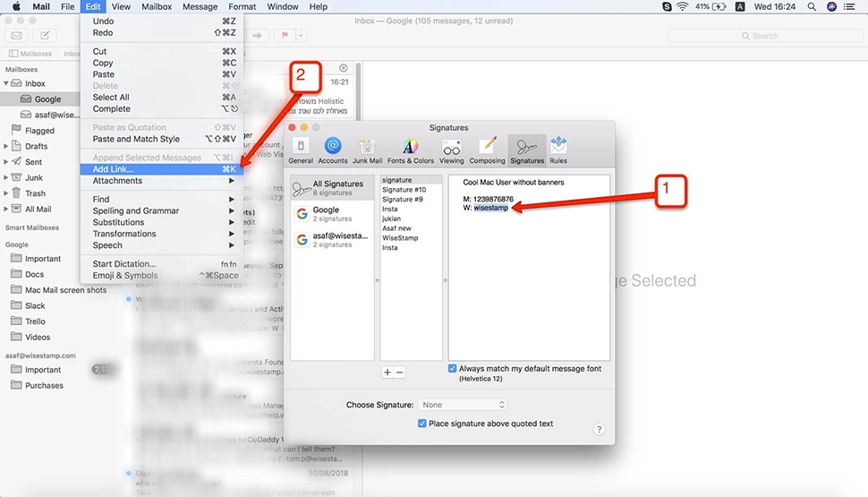Open the Junk Mail preferences tab

[367, 150]
